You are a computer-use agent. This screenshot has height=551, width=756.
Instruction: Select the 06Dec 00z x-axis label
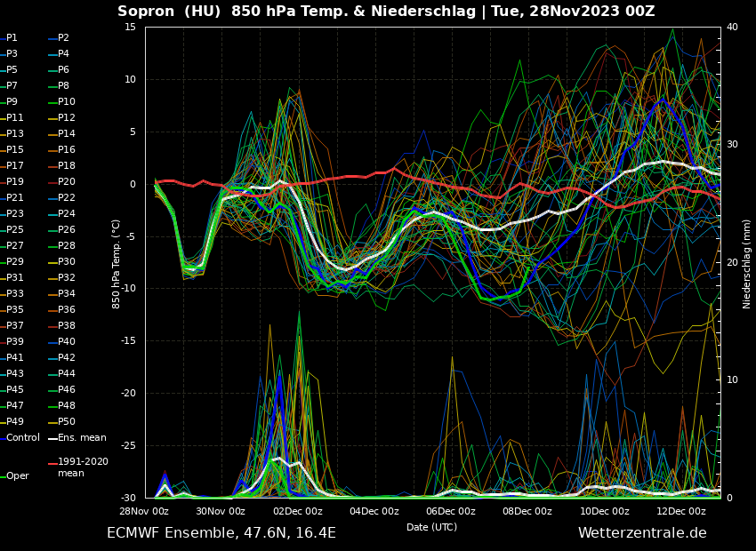pyautogui.click(x=451, y=512)
